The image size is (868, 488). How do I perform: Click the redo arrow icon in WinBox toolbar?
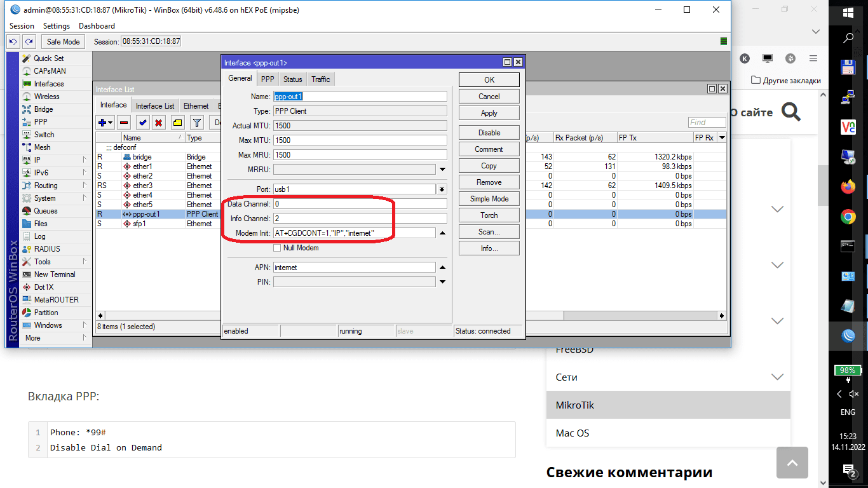coord(29,41)
